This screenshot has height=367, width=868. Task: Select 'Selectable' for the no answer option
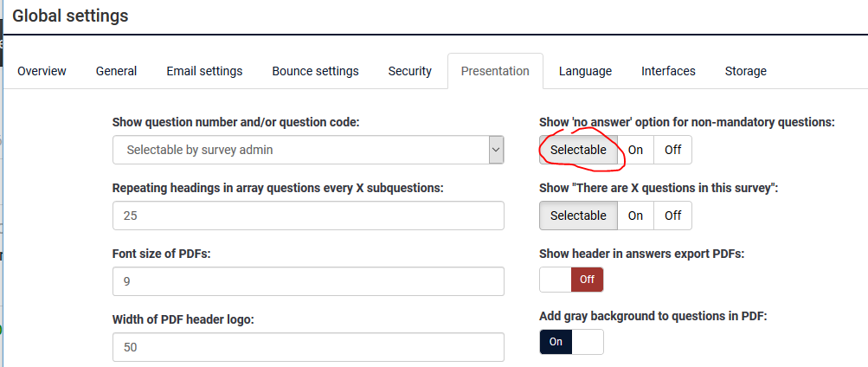(x=578, y=150)
